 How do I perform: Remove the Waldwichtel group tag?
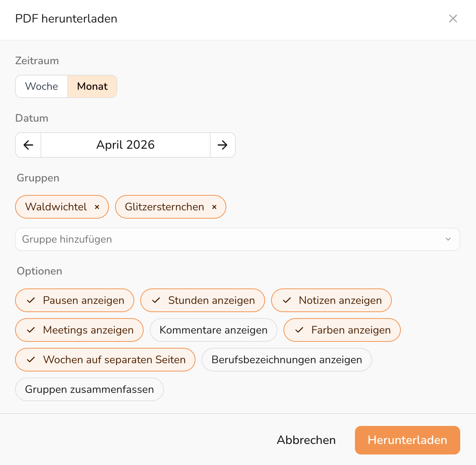(97, 207)
